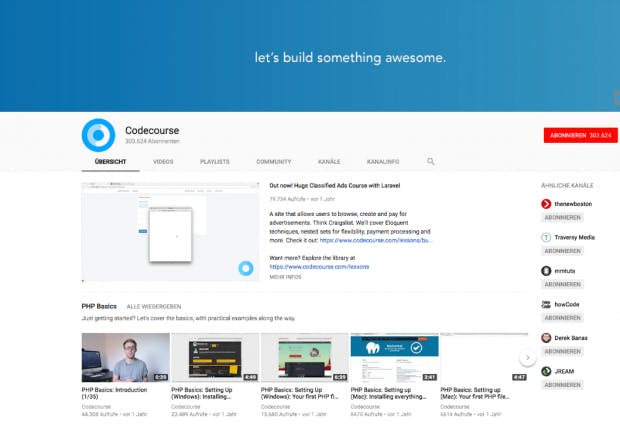Click Alle wiedergeben for PHP Basics
The image size is (620, 425).
click(154, 307)
